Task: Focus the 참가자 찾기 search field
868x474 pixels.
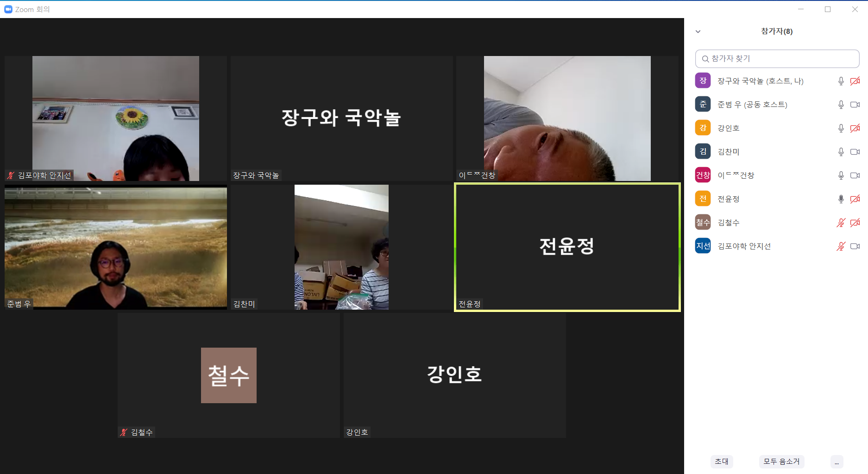Action: pos(777,59)
